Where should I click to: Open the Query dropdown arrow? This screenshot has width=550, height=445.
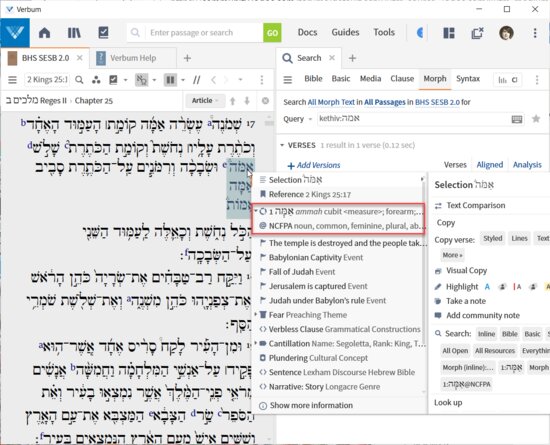click(x=310, y=119)
